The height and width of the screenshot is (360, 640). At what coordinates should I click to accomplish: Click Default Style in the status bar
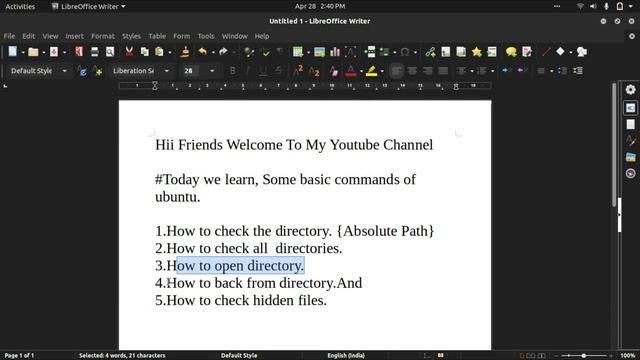click(239, 356)
